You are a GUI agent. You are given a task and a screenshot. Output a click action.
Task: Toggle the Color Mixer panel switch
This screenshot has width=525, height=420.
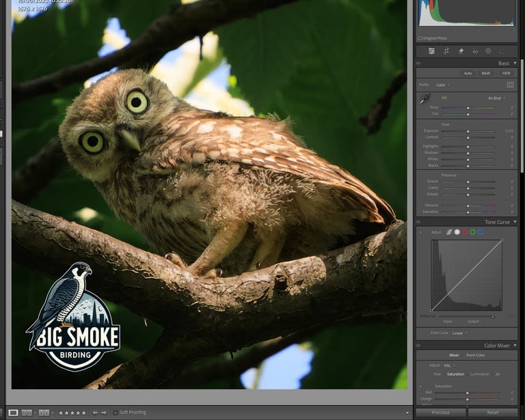click(418, 346)
